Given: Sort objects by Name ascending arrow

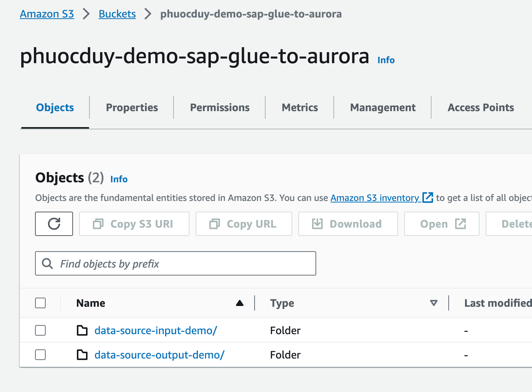Looking at the screenshot, I should point(240,303).
